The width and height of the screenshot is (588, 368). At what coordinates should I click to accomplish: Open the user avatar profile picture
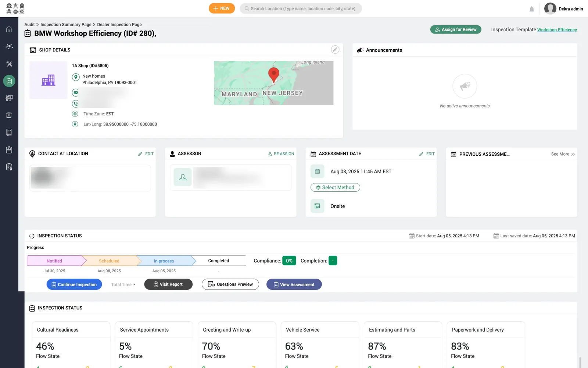550,8
